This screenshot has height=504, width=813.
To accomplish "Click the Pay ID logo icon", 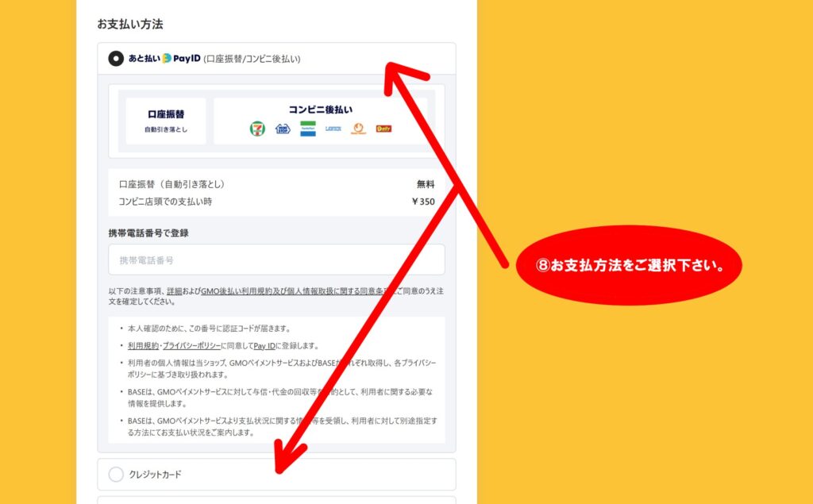I will (x=167, y=58).
